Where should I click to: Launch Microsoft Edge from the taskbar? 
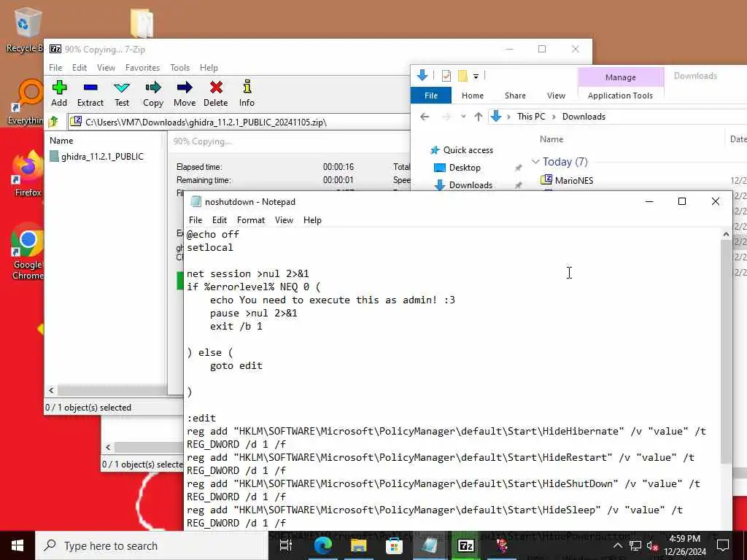point(323,545)
